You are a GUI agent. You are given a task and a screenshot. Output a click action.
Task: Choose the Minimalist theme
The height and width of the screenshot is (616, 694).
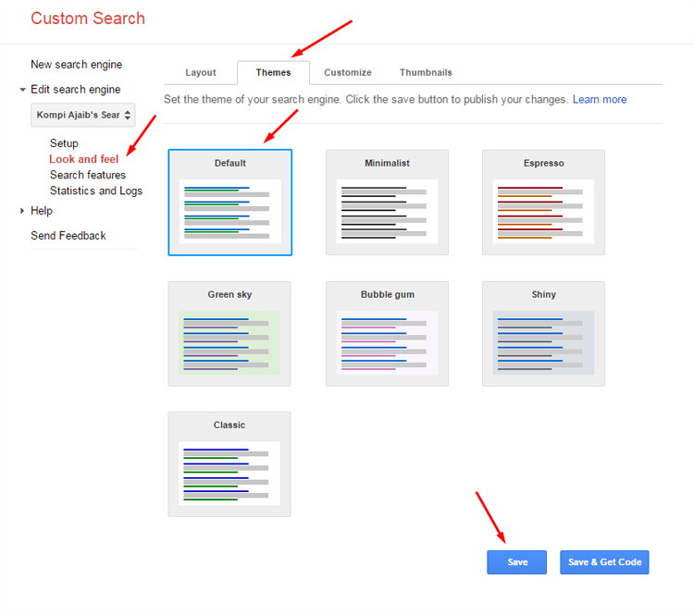pyautogui.click(x=388, y=203)
